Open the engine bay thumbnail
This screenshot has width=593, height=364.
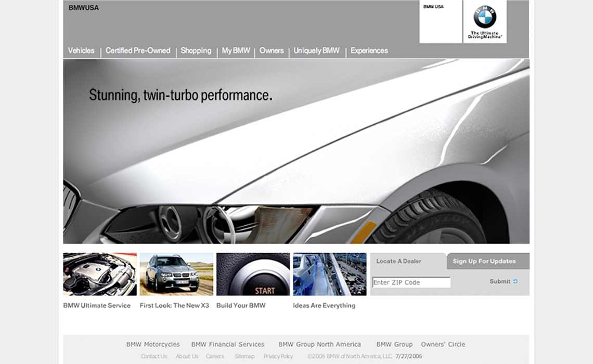[100, 274]
